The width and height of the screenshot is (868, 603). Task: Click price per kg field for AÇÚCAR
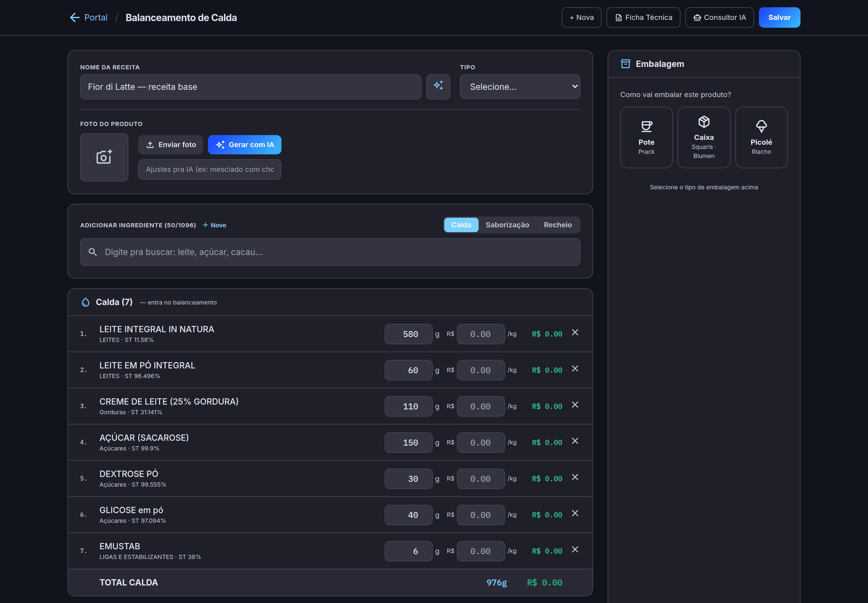tap(480, 442)
